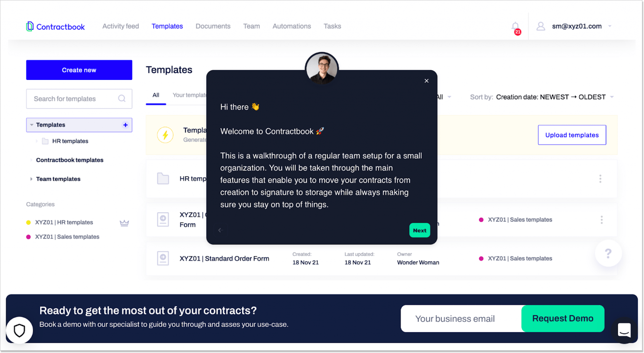Click the search magnifier icon in templates
644x353 pixels.
pos(122,99)
